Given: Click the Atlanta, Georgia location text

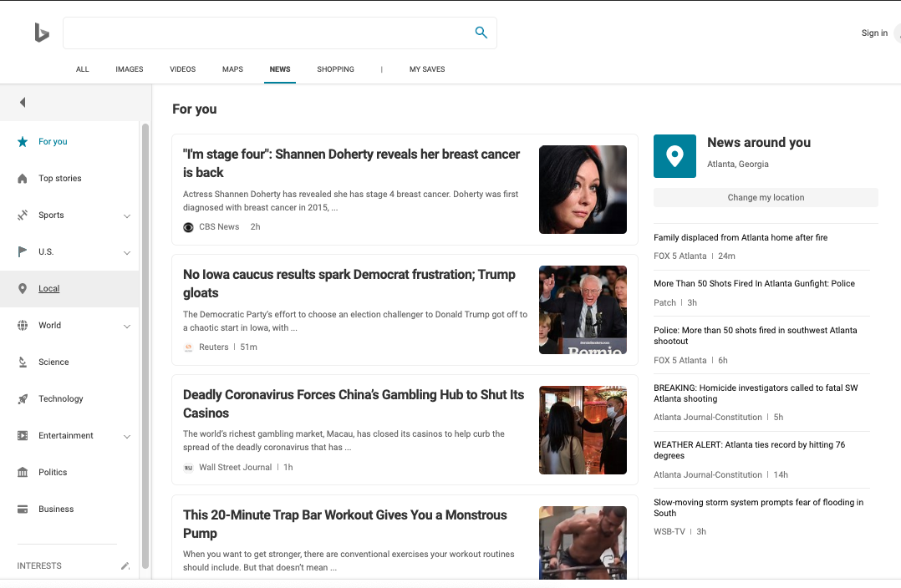Looking at the screenshot, I should [738, 165].
